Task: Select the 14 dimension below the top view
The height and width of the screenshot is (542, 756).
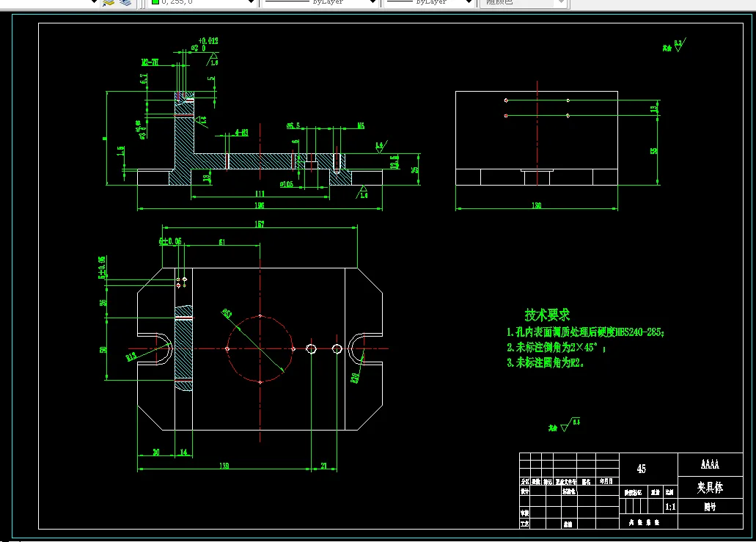Action: click(184, 453)
